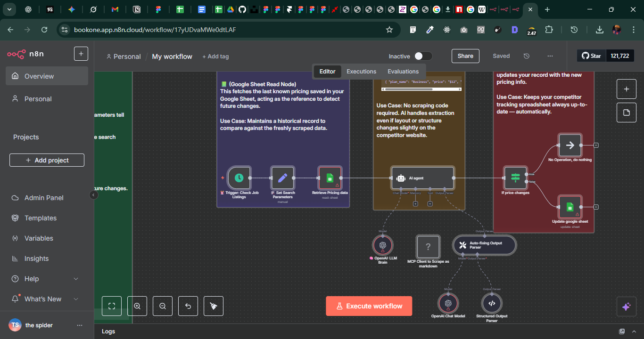Click the Add project button
The image size is (644, 339).
pos(47,160)
